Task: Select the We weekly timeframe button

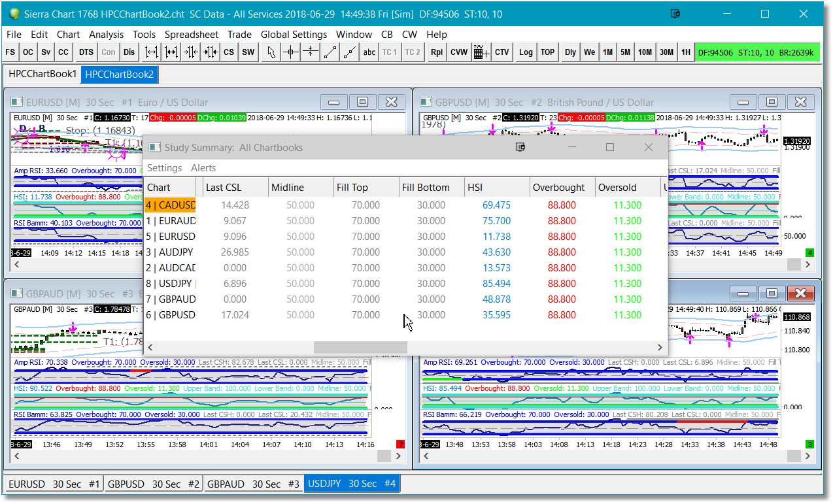Action: click(x=590, y=52)
